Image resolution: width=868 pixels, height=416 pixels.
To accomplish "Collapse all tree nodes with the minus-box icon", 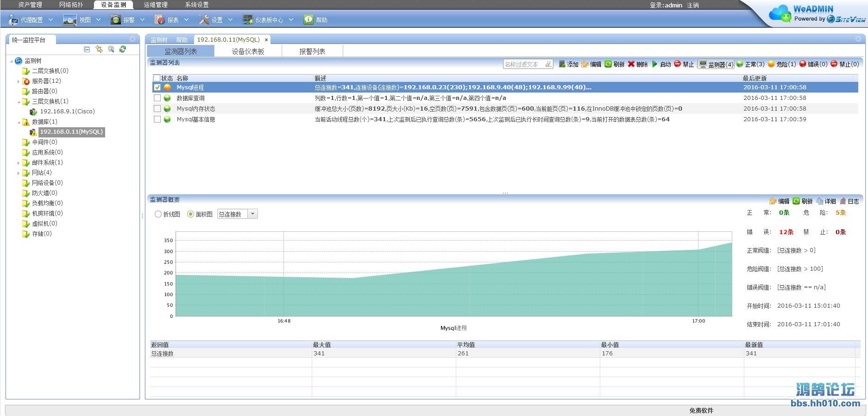I will click(x=87, y=49).
